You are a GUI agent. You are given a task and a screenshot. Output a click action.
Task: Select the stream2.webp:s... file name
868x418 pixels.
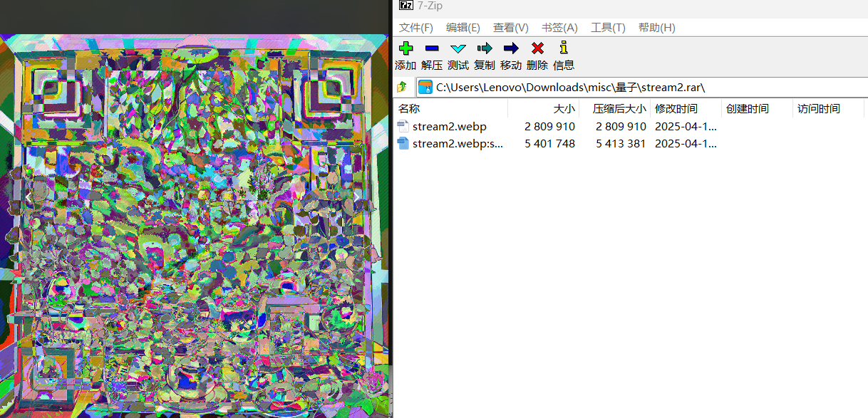click(x=458, y=144)
